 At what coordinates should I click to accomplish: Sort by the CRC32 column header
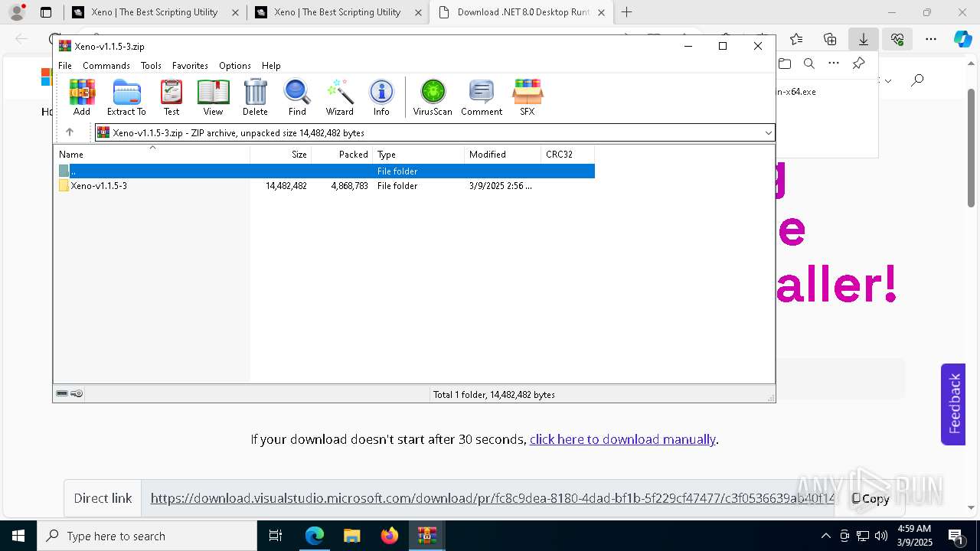[x=568, y=155]
